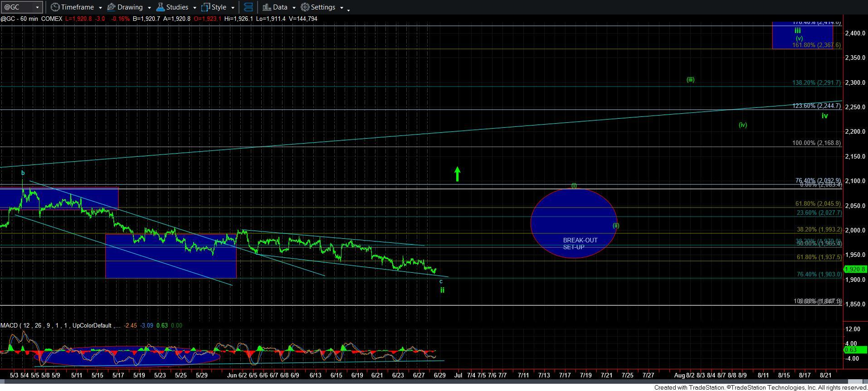
Task: Click the Timeframe clock icon
Action: (55, 7)
